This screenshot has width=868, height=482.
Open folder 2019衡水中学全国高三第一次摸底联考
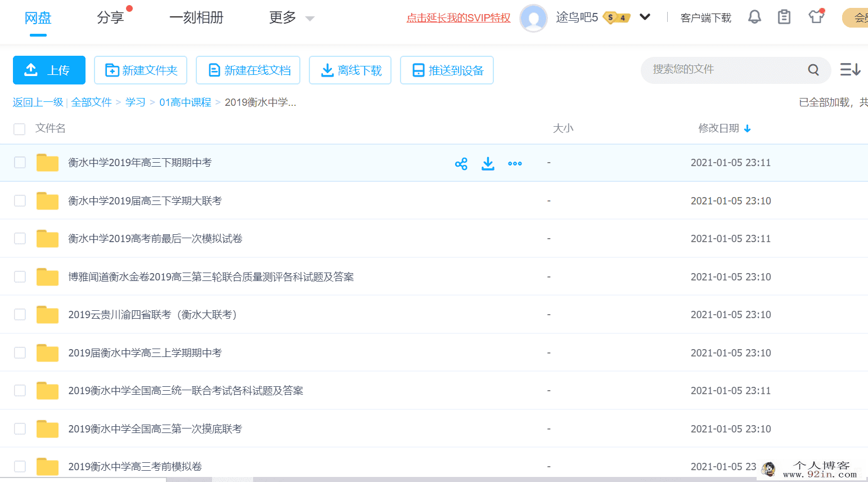tap(155, 429)
